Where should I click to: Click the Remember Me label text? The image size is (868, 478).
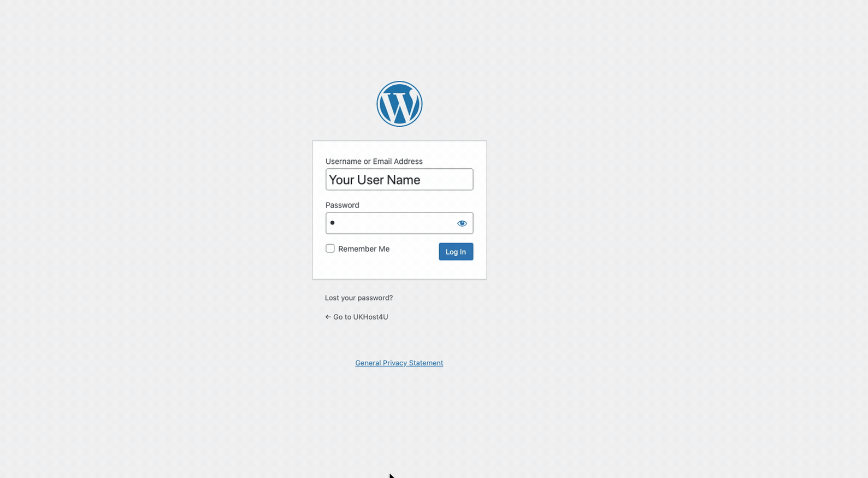click(x=364, y=249)
